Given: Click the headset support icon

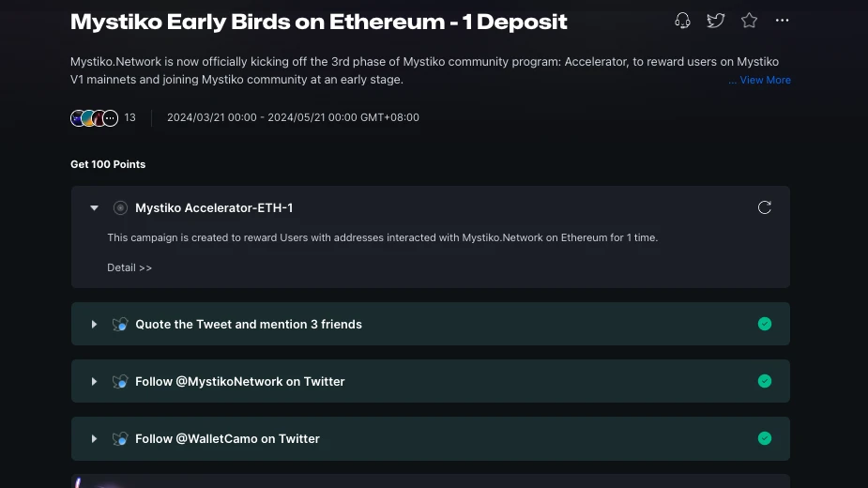Looking at the screenshot, I should tap(682, 21).
